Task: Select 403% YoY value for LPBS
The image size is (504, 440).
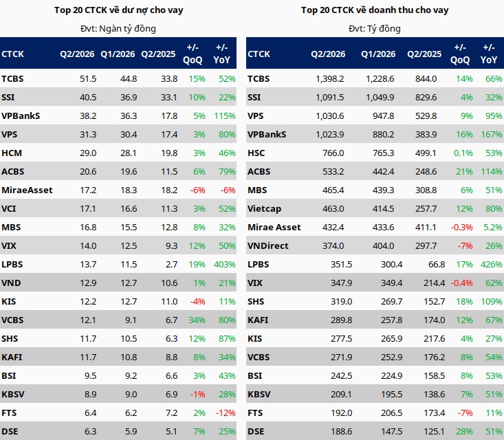Action: coord(225,265)
